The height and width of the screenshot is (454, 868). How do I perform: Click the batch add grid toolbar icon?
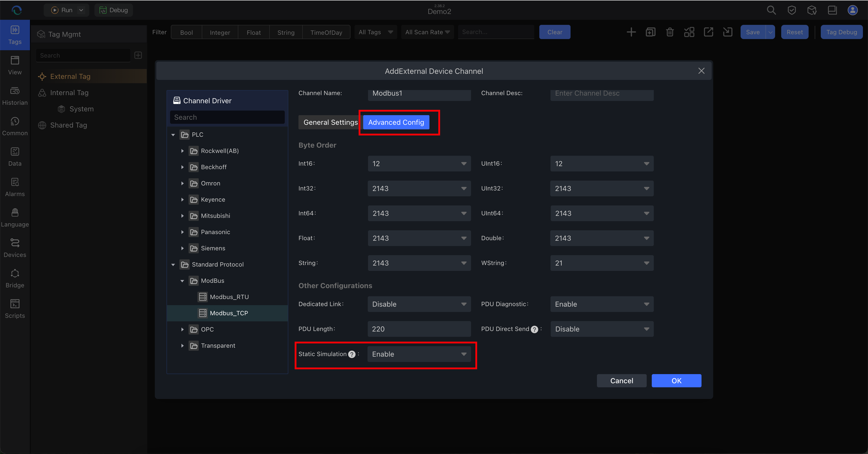coord(689,32)
